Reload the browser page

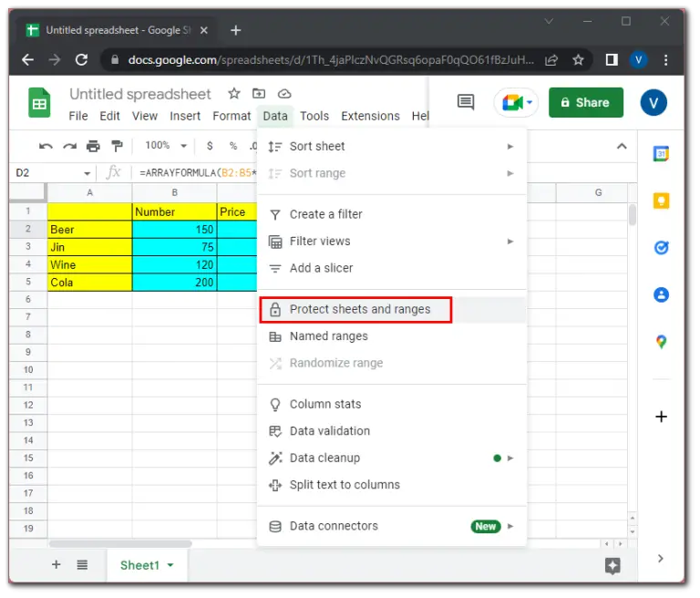point(81,59)
